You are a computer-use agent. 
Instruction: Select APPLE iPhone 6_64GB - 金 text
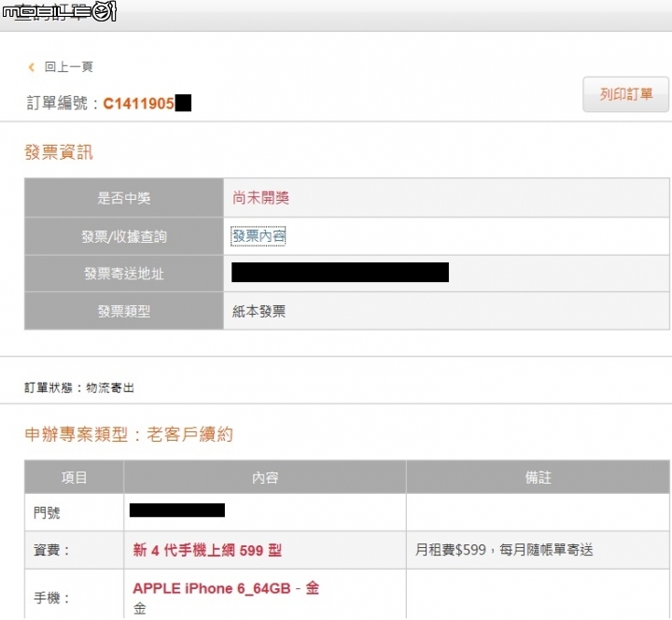[226, 588]
